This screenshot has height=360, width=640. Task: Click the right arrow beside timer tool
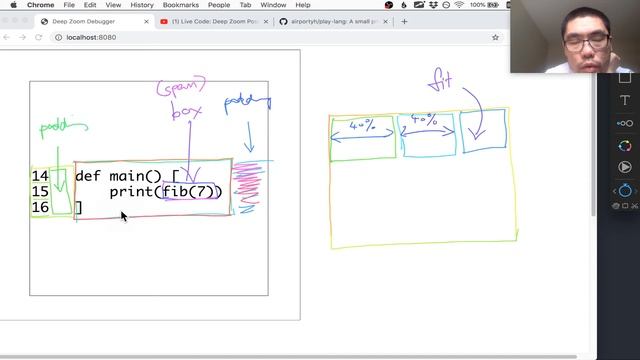click(635, 191)
